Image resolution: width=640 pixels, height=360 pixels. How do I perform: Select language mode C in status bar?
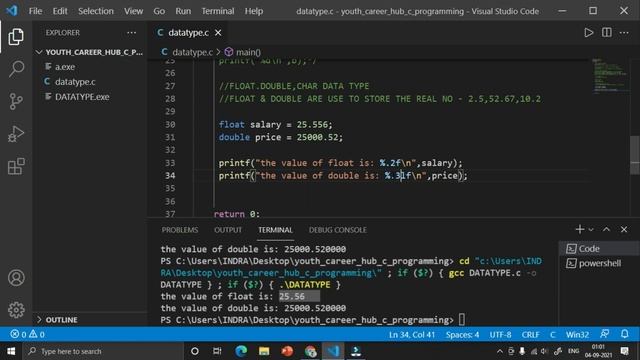(x=553, y=335)
